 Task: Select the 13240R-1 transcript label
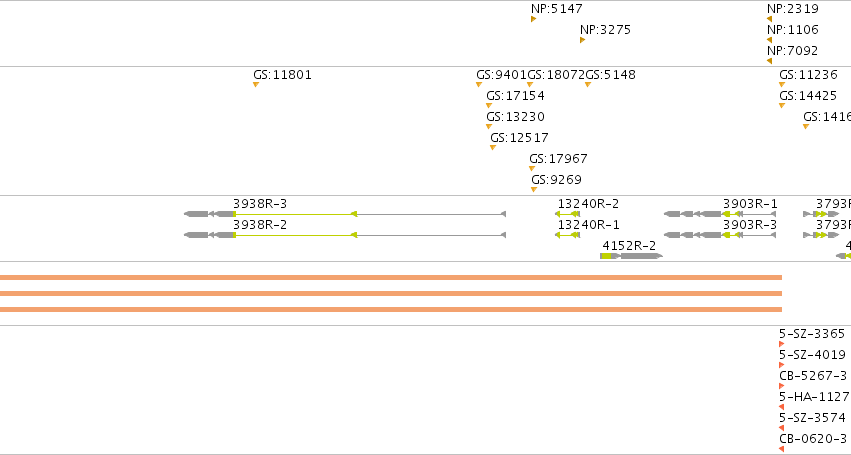[588, 225]
